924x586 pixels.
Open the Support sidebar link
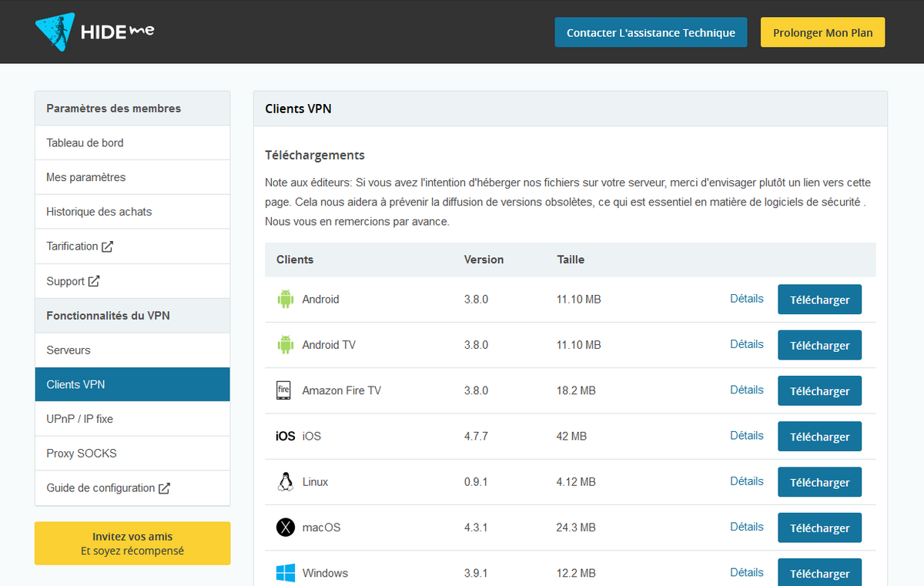pyautogui.click(x=132, y=281)
